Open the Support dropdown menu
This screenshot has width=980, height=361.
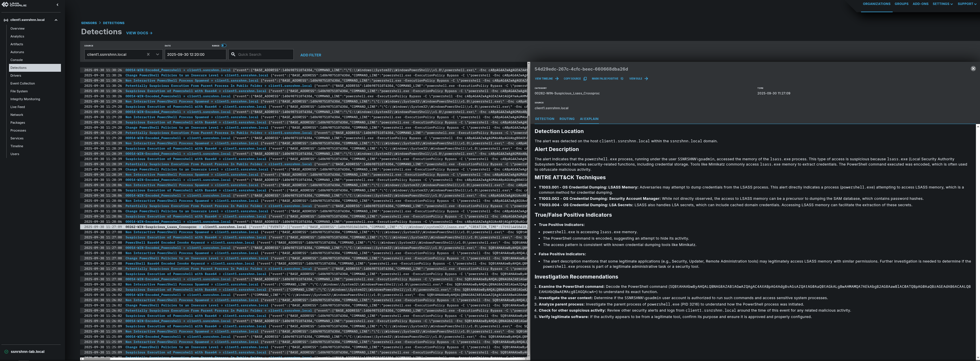click(x=967, y=4)
